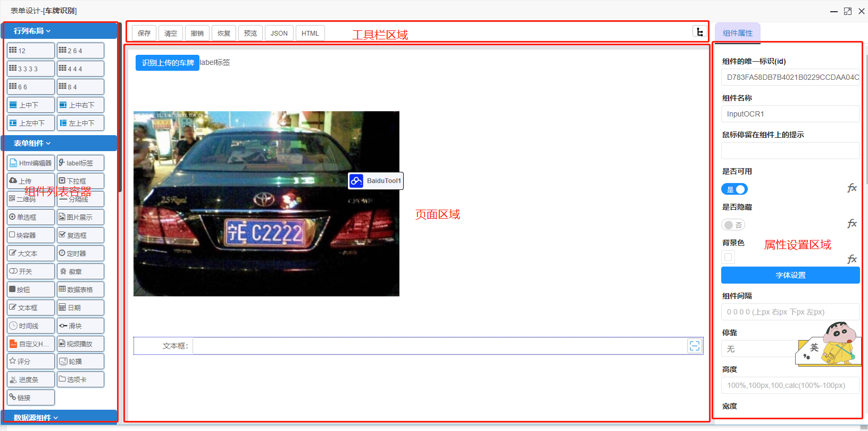Open 字体设置 font settings
868x431 pixels.
coord(790,275)
